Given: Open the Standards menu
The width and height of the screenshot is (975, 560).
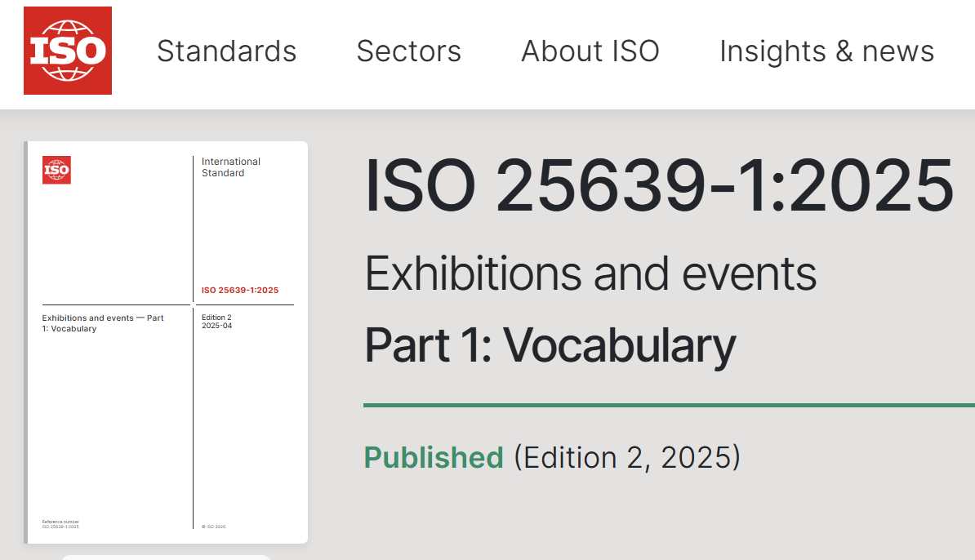Looking at the screenshot, I should (226, 51).
